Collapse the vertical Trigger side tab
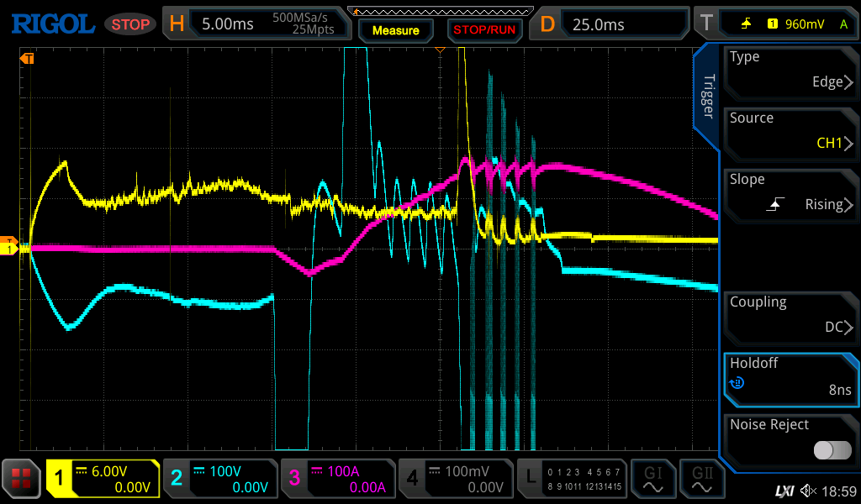 click(707, 97)
